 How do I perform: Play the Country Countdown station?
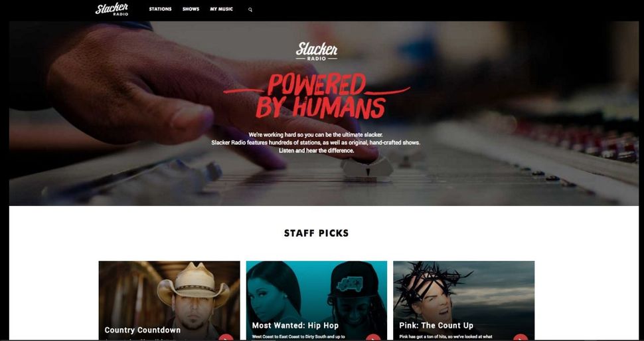pyautogui.click(x=226, y=338)
